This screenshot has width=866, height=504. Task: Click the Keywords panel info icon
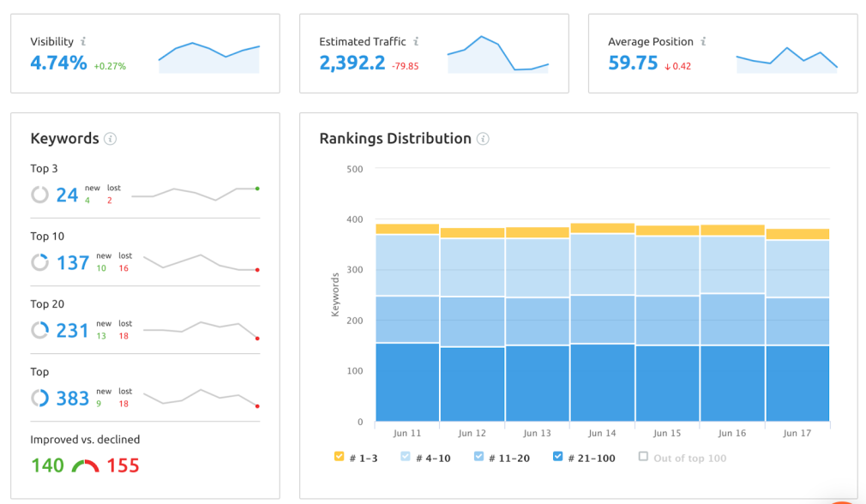pyautogui.click(x=110, y=139)
